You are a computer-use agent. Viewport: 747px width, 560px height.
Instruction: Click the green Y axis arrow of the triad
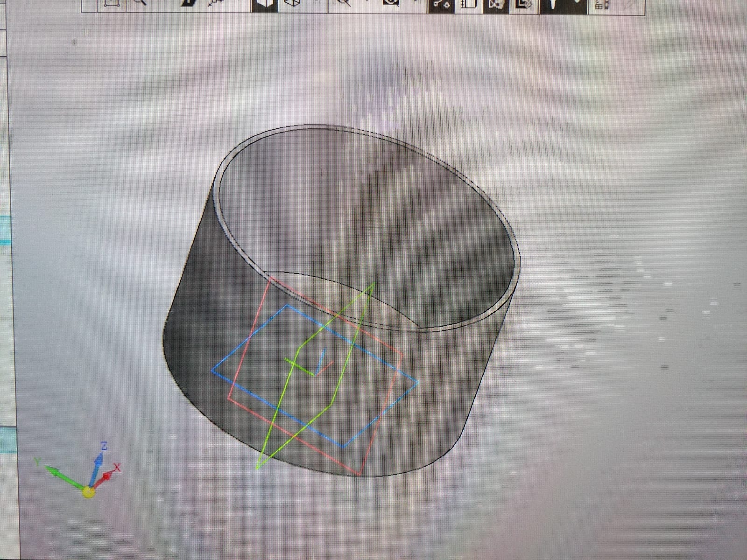pyautogui.click(x=65, y=477)
